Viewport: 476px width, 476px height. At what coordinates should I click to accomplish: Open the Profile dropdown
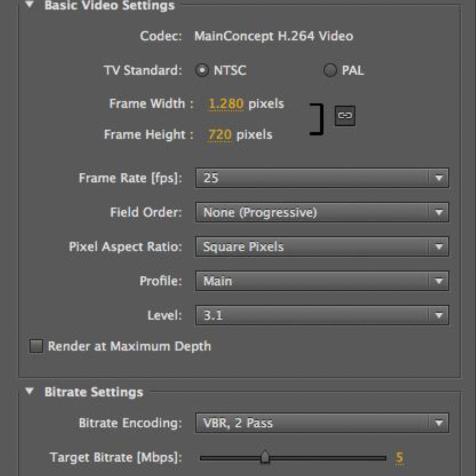(322, 281)
